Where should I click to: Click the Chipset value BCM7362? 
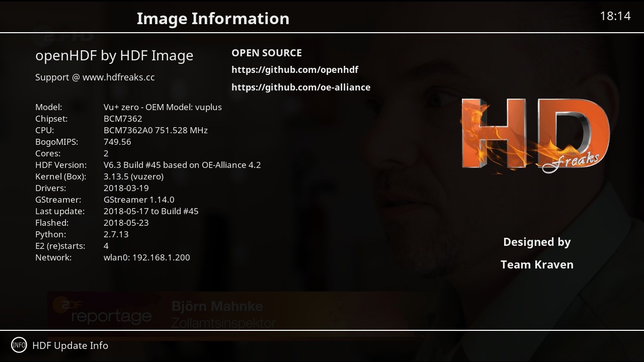(123, 119)
